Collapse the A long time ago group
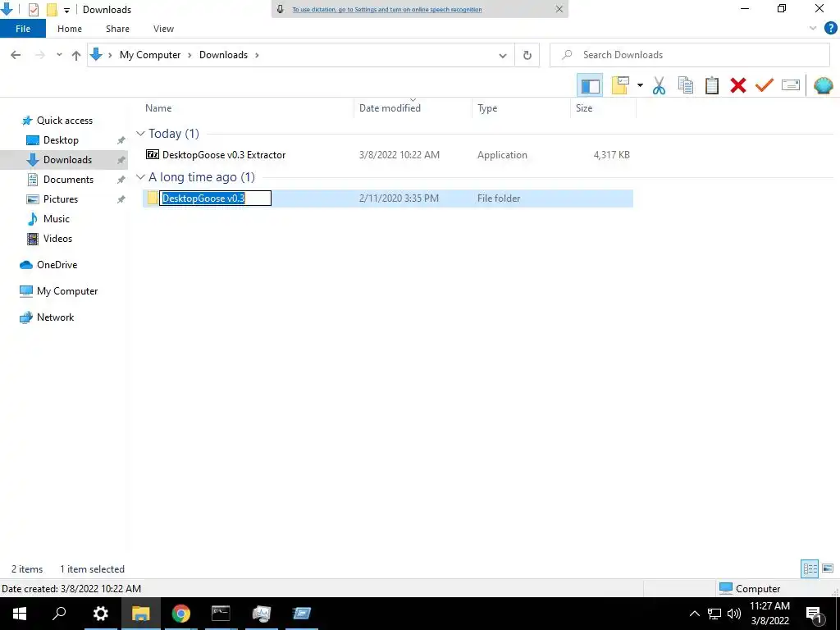Image resolution: width=840 pixels, height=630 pixels. [x=140, y=177]
